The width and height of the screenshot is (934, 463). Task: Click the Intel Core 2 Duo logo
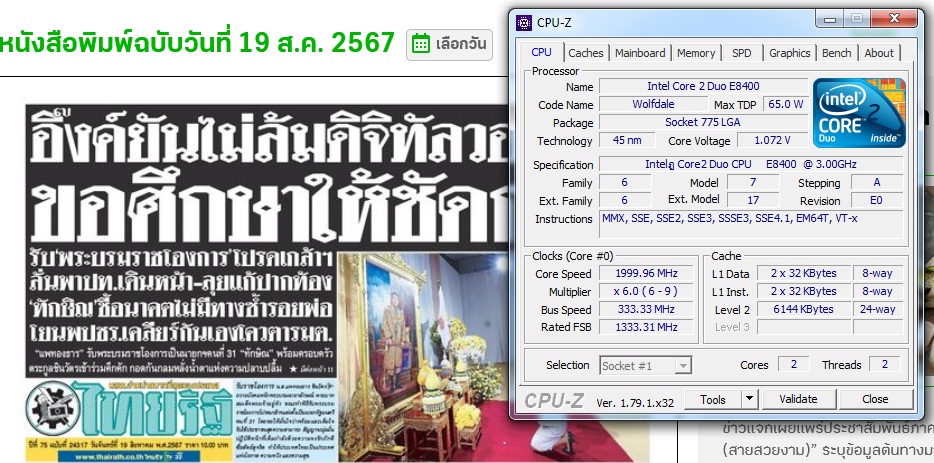coord(859,113)
